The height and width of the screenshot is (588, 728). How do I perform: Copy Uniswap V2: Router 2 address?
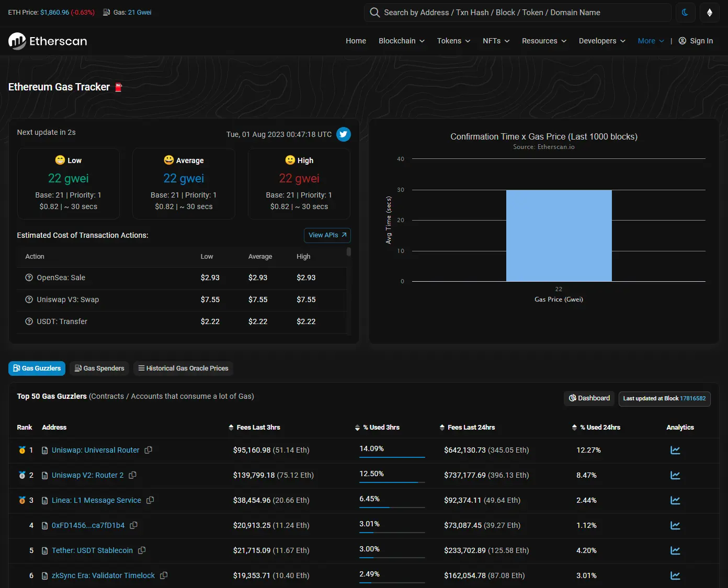[x=133, y=475]
